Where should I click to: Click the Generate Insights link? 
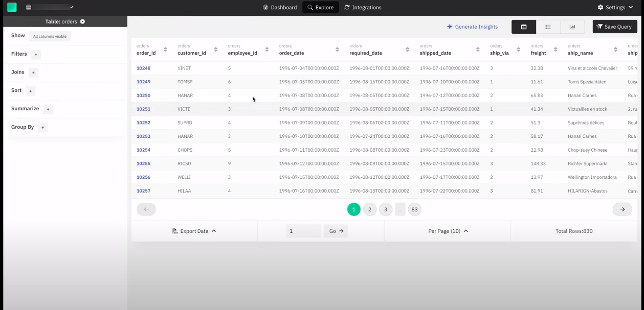472,27
